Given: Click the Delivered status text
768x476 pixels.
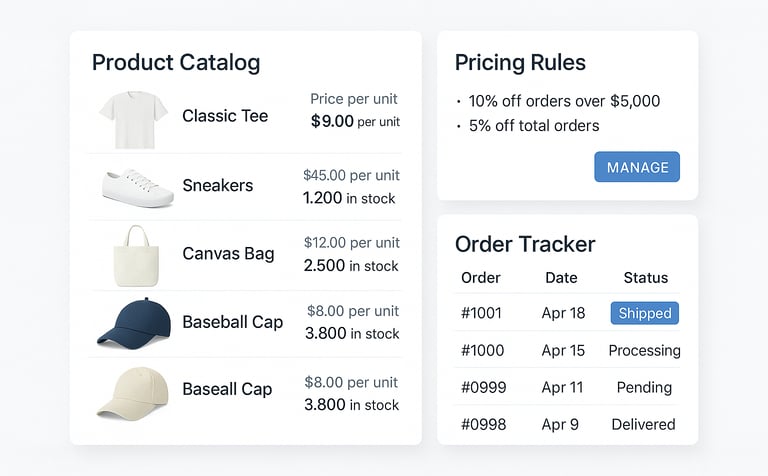Looking at the screenshot, I should pos(643,424).
